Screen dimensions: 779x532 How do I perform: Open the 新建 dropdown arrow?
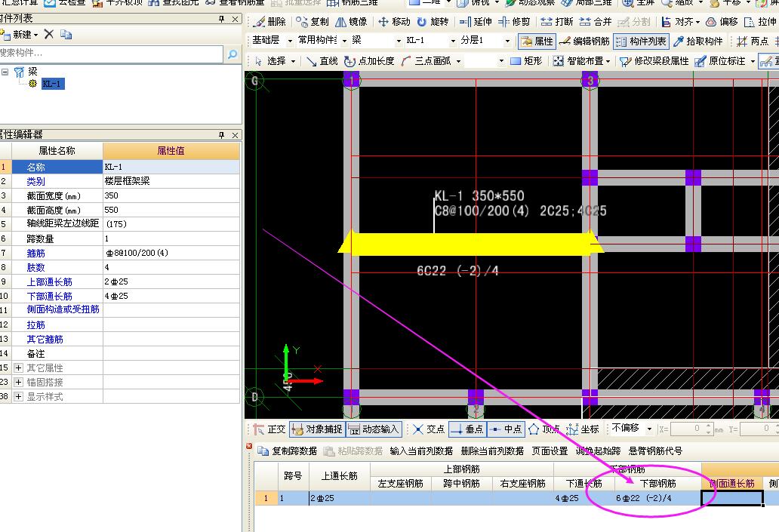35,35
